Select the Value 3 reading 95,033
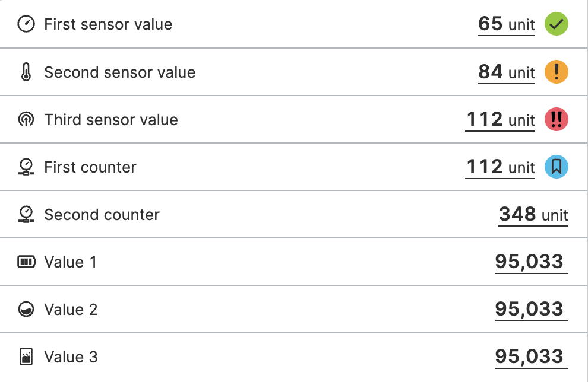This screenshot has width=588, height=382. click(532, 357)
